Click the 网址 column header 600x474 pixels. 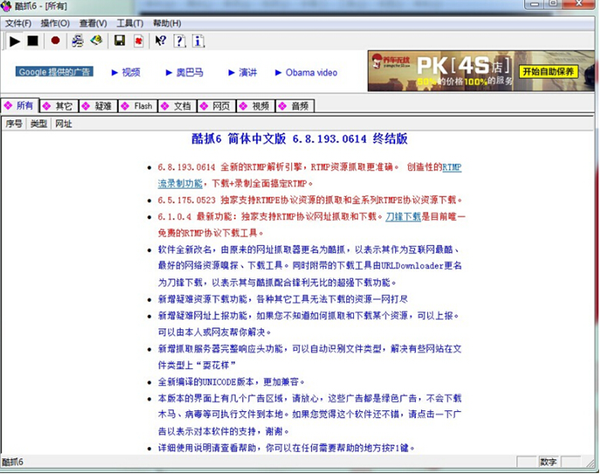[x=64, y=124]
